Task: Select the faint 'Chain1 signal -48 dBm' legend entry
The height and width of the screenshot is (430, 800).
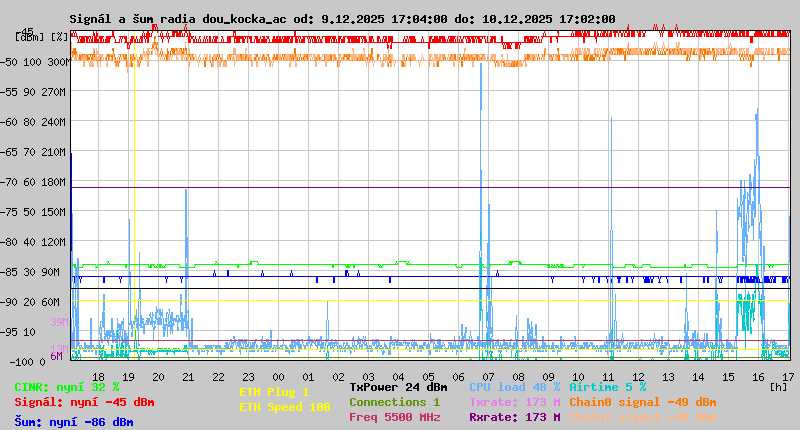Action: coord(643,417)
